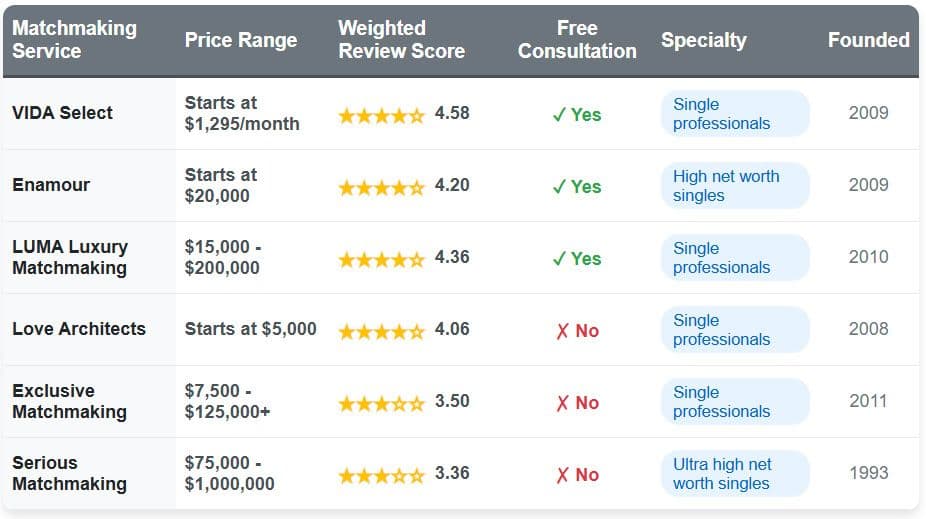The image size is (926, 519).
Task: Click the star rating for VIDA Select
Action: [x=381, y=115]
